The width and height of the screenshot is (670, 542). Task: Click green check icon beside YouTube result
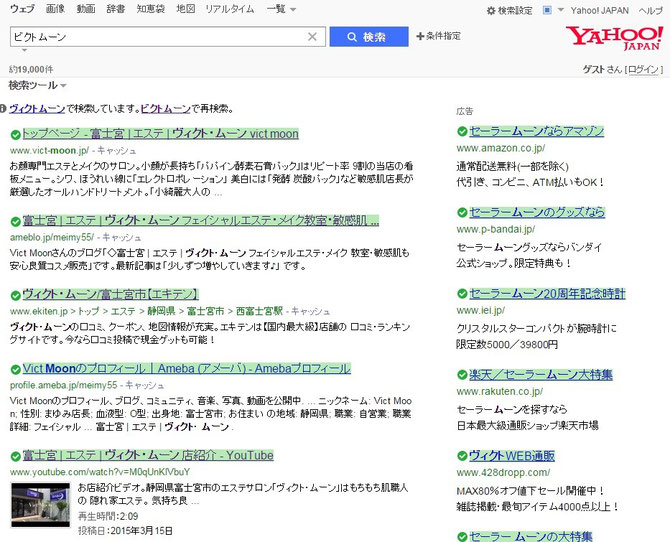tap(16, 456)
